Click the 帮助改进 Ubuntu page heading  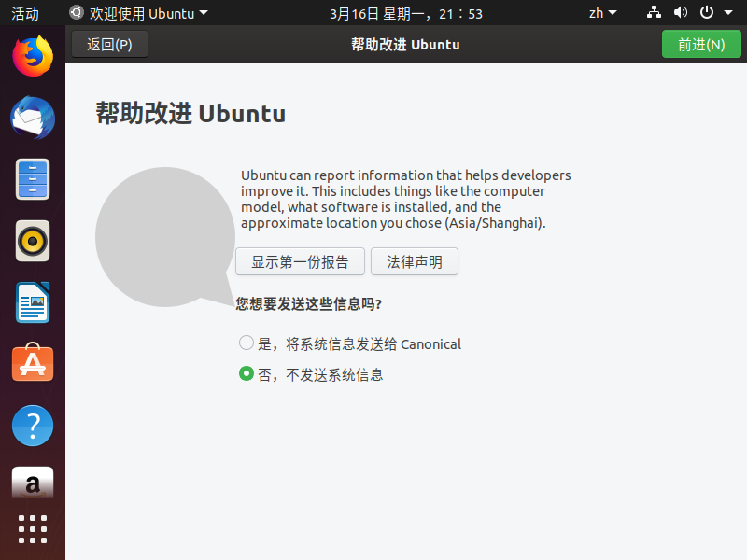pyautogui.click(x=190, y=113)
